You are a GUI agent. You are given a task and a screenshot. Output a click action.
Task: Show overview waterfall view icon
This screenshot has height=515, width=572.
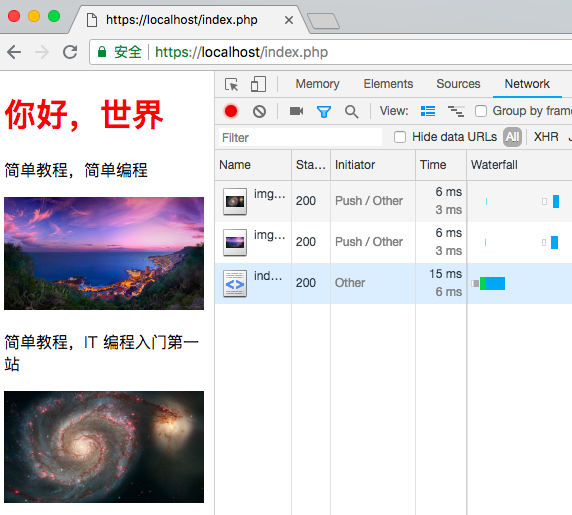[x=456, y=111]
